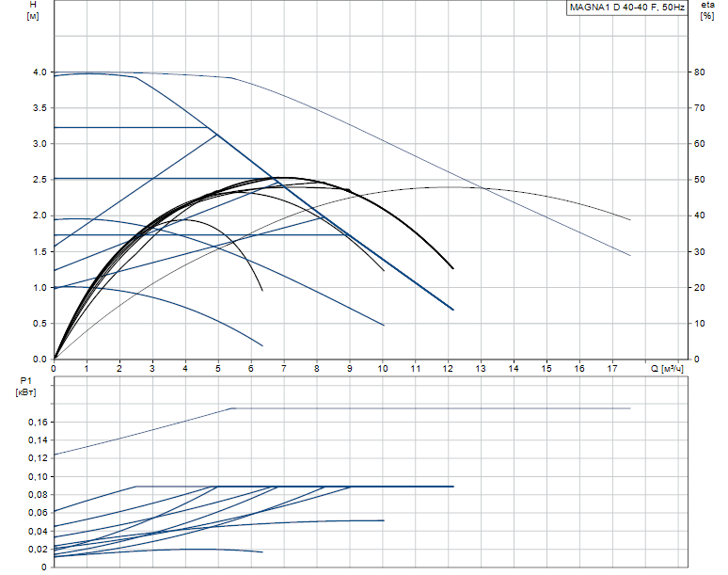Click the 80 tick on the eta axis

coord(699,72)
